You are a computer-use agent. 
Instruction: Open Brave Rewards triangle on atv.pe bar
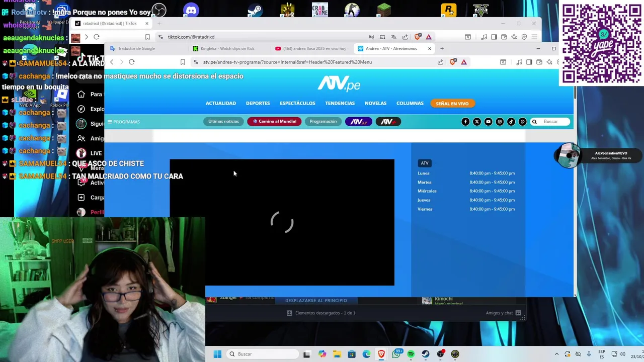point(464,62)
